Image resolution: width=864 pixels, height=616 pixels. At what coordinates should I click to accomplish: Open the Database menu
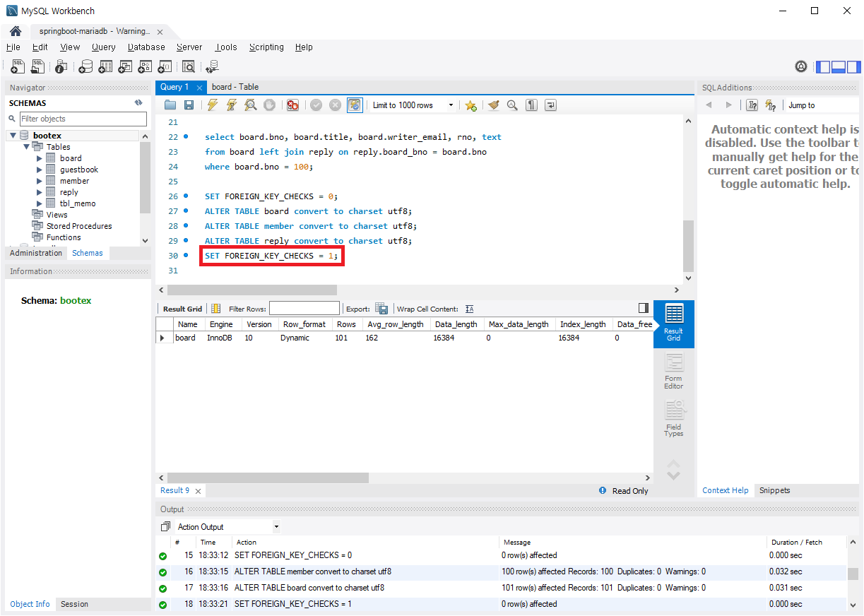[146, 47]
